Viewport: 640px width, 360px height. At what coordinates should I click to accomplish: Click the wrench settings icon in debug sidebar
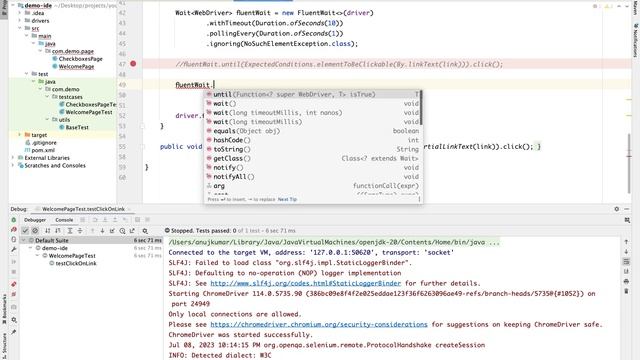point(13,249)
